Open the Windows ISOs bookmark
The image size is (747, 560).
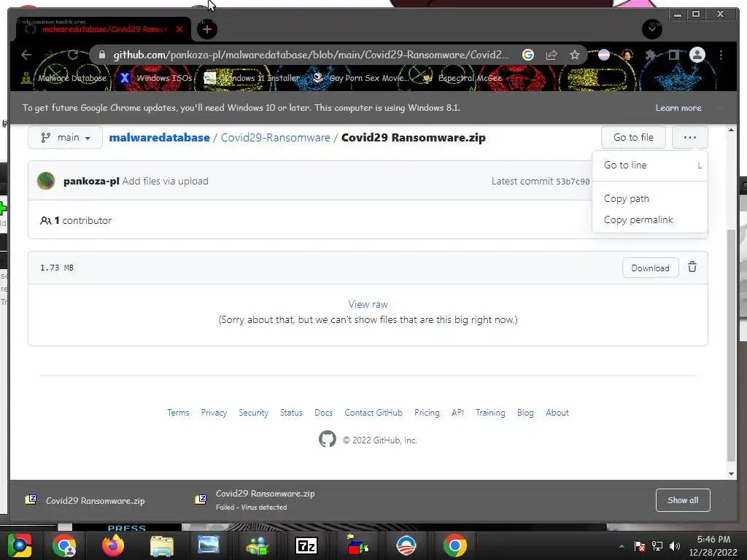156,78
